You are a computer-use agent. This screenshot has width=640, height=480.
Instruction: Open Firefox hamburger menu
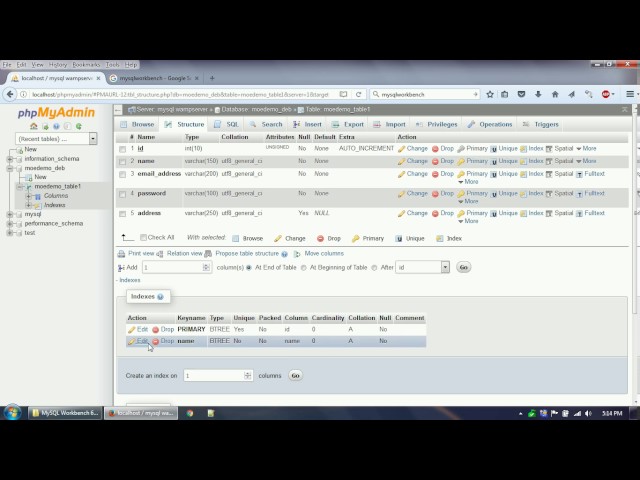pos(630,94)
